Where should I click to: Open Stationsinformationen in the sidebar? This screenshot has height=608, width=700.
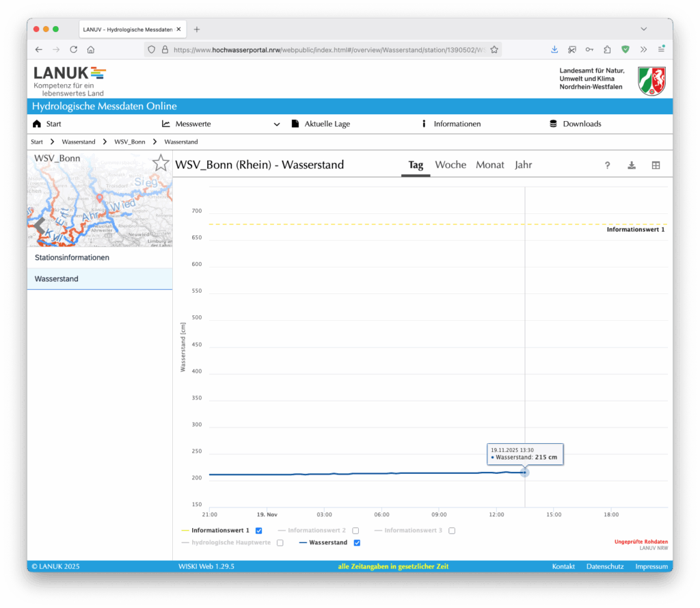(72, 258)
